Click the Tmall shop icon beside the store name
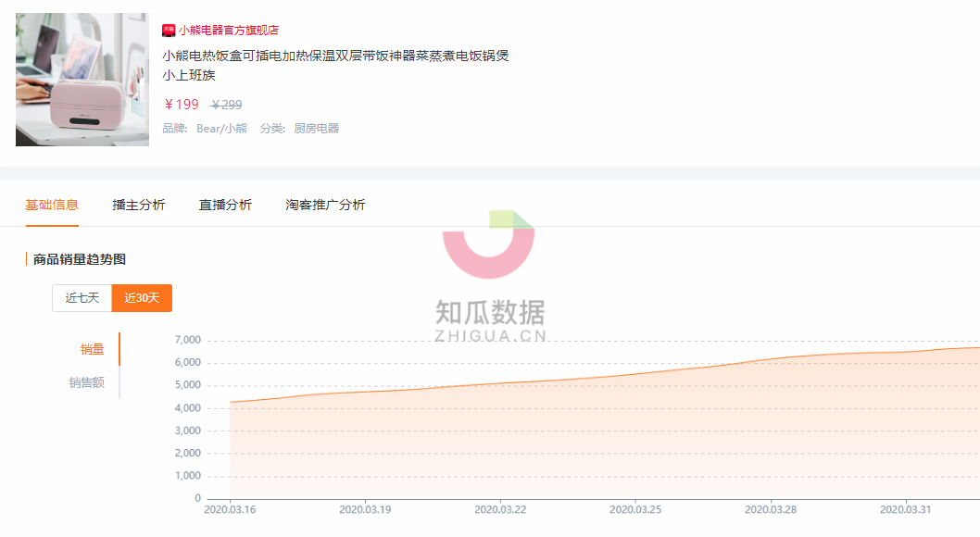980x537 pixels. (169, 31)
